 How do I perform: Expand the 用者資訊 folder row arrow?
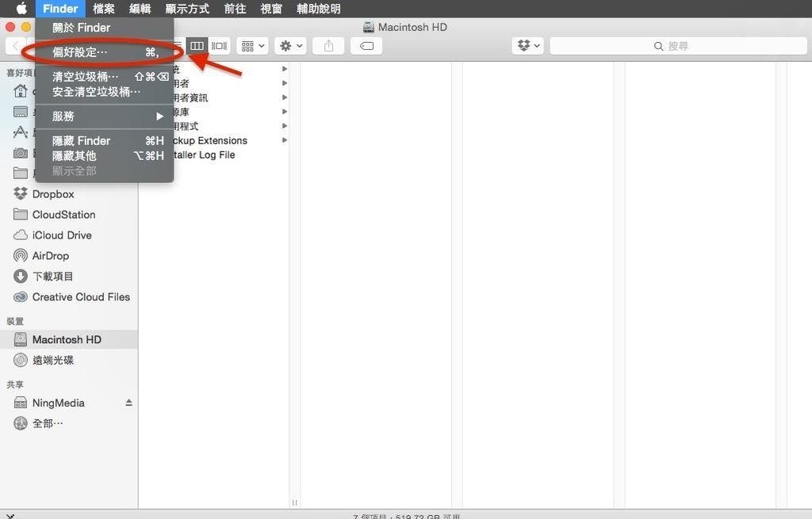285,97
